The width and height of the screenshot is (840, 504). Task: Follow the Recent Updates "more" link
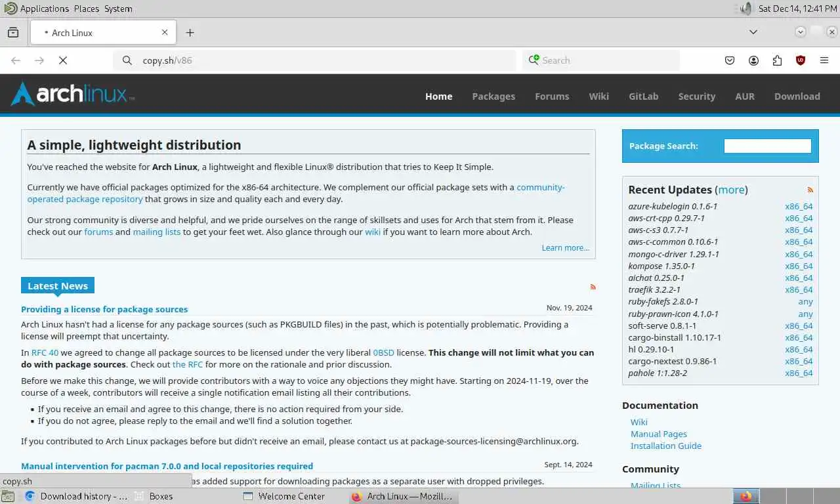point(731,190)
